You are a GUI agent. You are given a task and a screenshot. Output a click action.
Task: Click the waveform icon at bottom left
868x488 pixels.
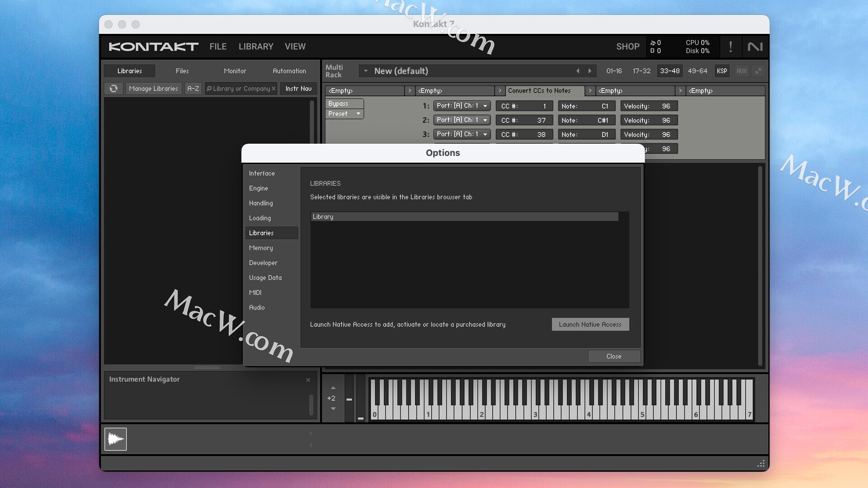click(x=116, y=439)
